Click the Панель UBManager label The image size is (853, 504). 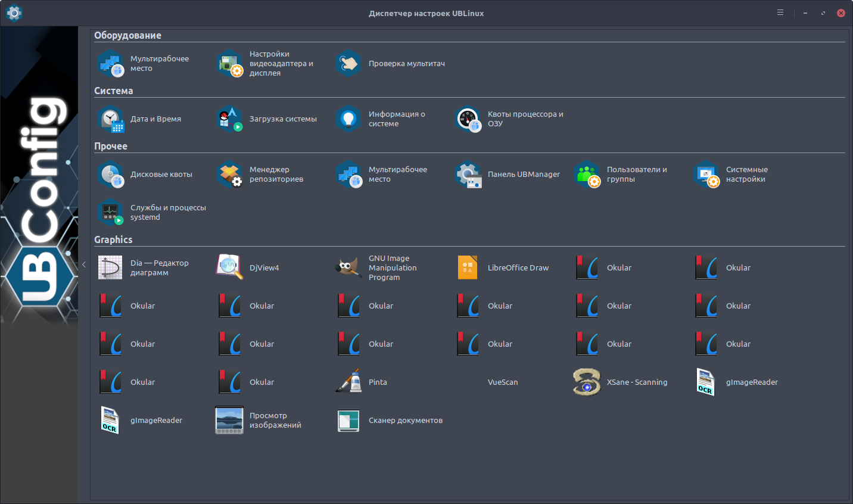tap(524, 175)
